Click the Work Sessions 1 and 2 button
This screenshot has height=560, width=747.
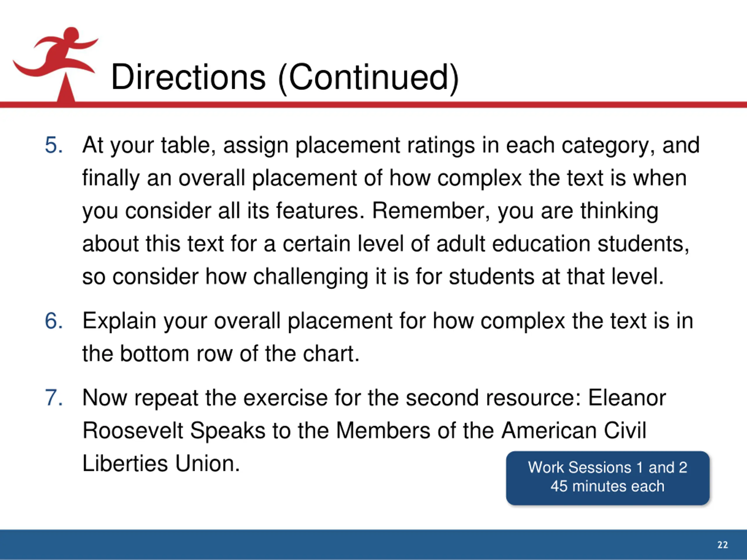pos(608,478)
